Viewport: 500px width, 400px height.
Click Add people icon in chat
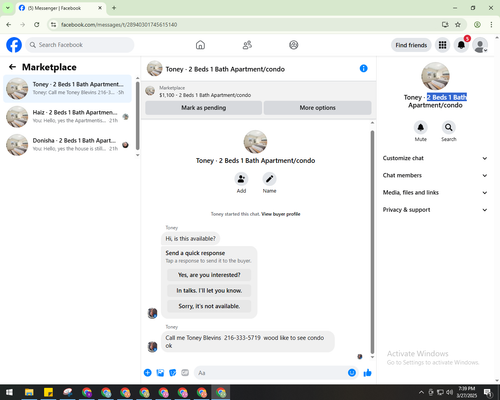pos(241,179)
